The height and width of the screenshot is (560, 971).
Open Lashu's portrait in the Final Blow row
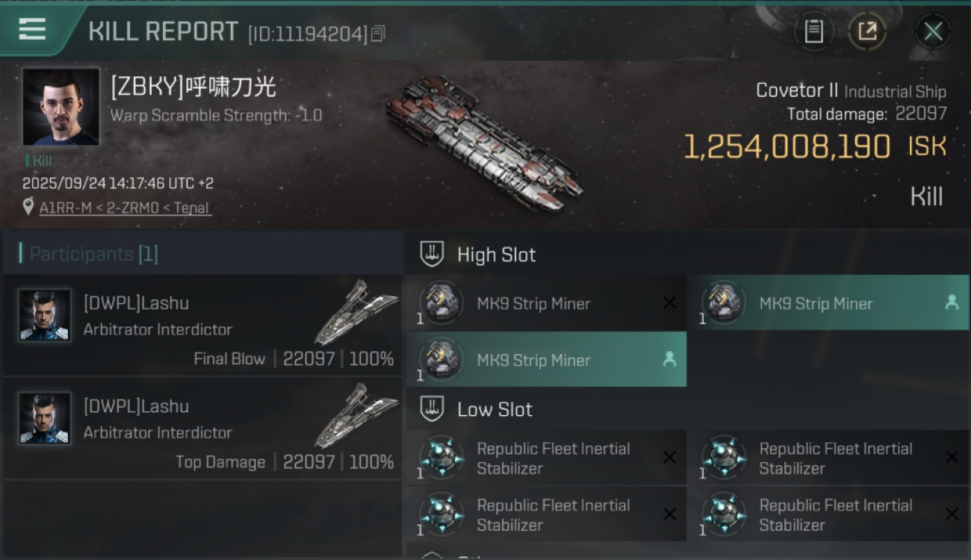[x=45, y=315]
